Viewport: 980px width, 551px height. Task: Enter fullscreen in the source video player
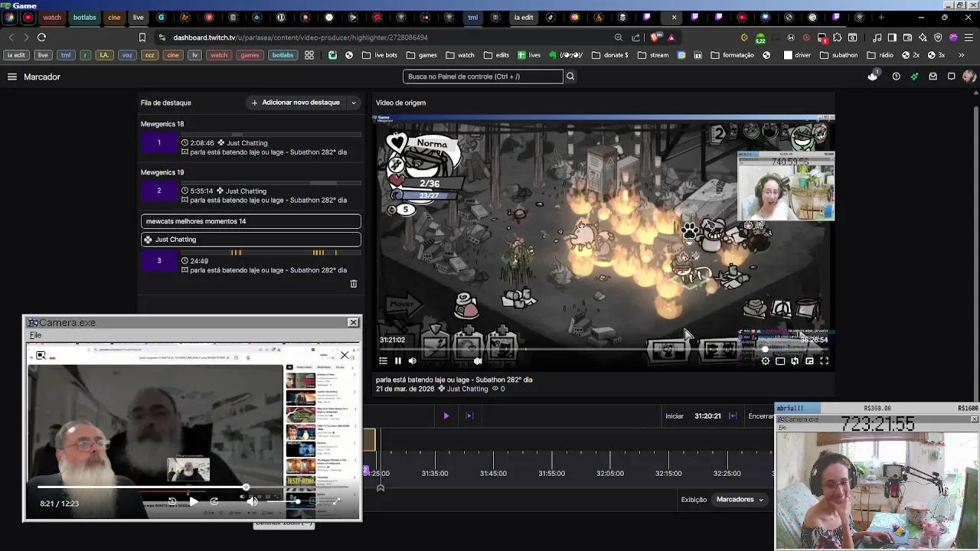point(825,361)
